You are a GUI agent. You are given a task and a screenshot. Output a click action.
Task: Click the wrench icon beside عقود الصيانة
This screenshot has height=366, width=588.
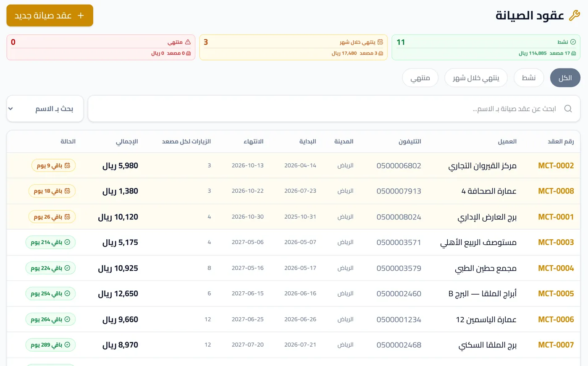point(574,16)
